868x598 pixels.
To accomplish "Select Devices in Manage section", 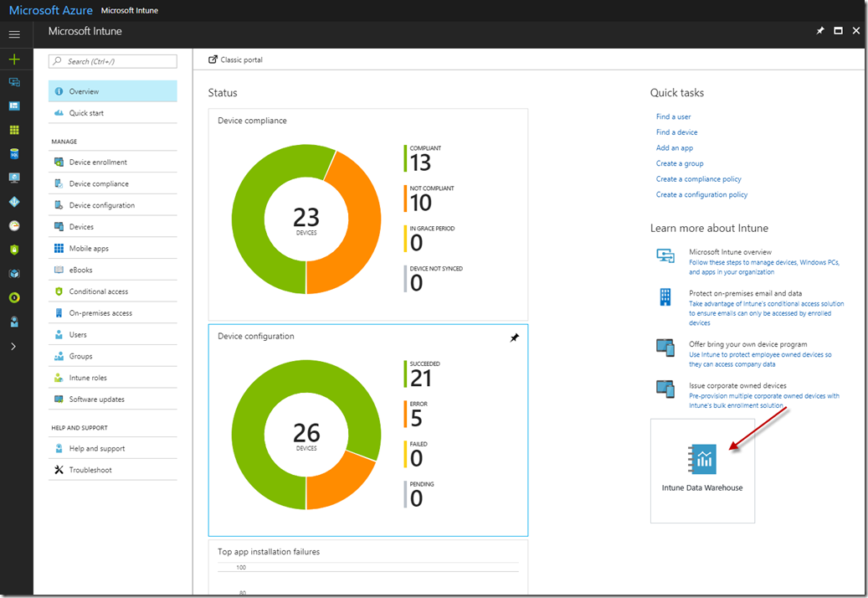I will (x=113, y=227).
